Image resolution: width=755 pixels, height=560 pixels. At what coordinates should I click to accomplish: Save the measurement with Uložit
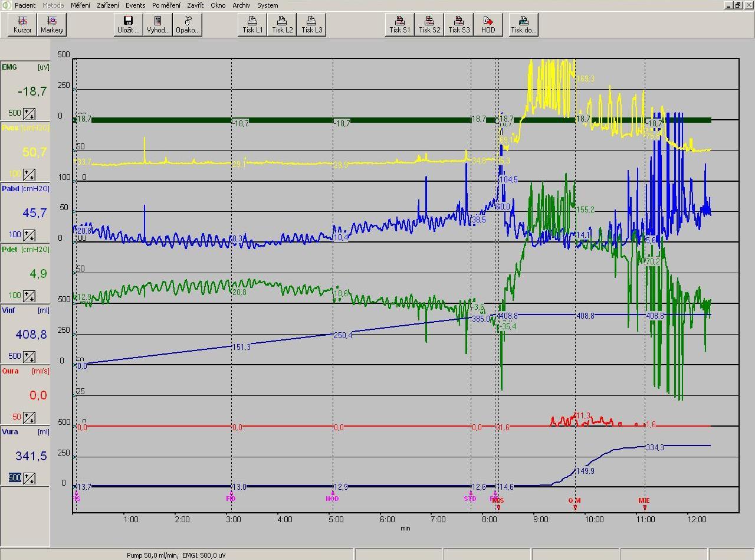tap(129, 25)
